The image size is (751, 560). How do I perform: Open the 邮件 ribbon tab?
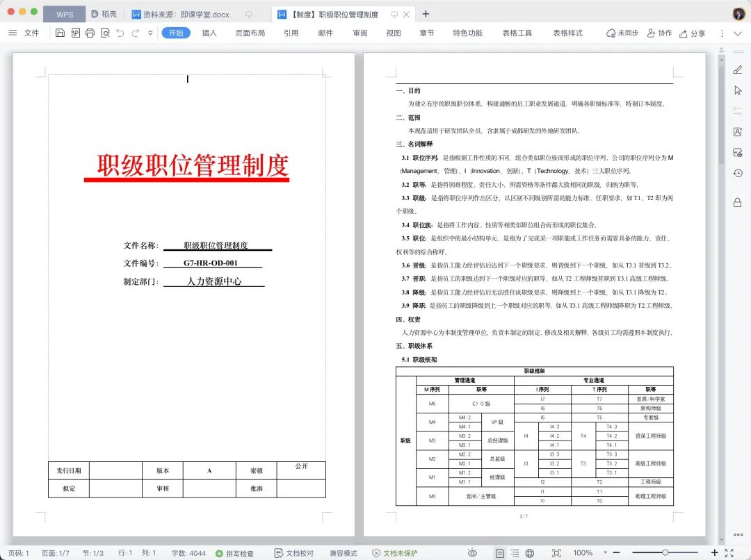tap(325, 33)
